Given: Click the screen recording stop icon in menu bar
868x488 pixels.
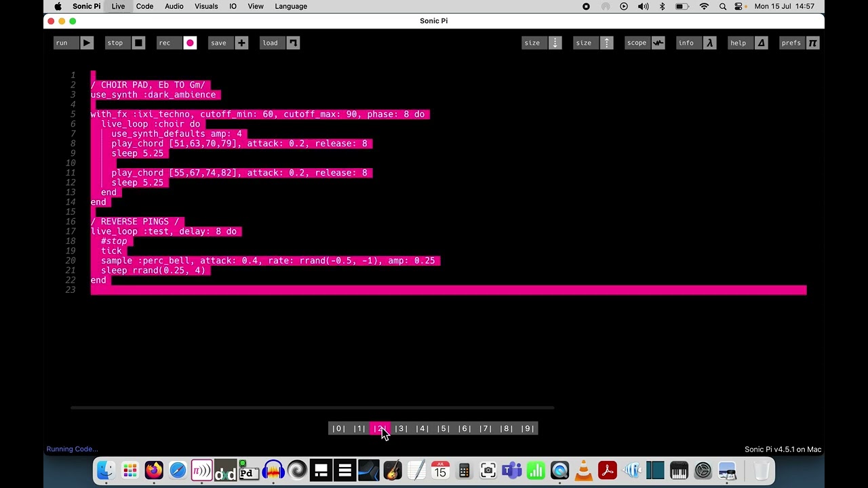Looking at the screenshot, I should [586, 6].
